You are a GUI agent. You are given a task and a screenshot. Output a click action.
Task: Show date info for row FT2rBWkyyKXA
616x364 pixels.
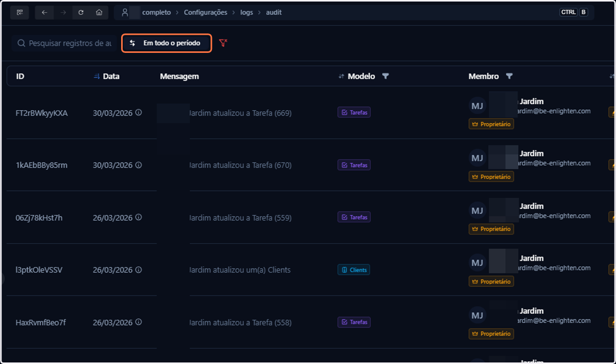139,112
